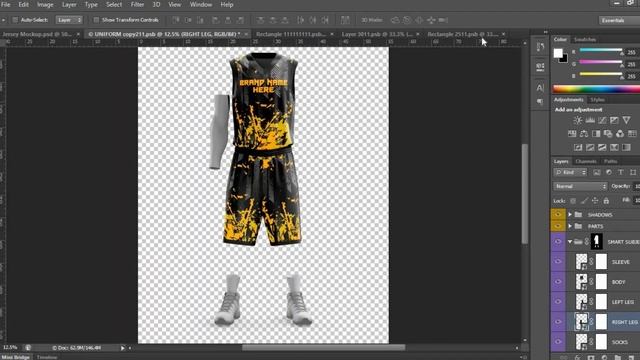Open the Normal blend mode dropdown

point(580,186)
